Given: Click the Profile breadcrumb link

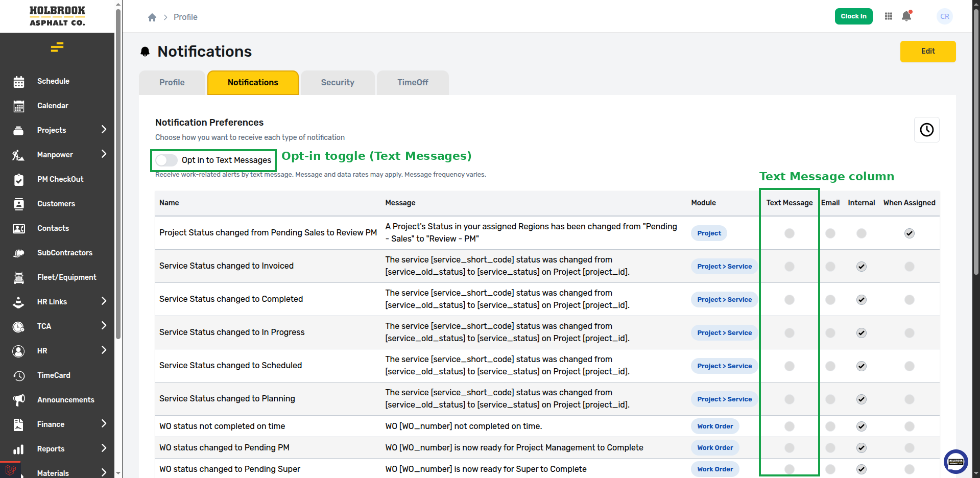Looking at the screenshot, I should pyautogui.click(x=185, y=17).
